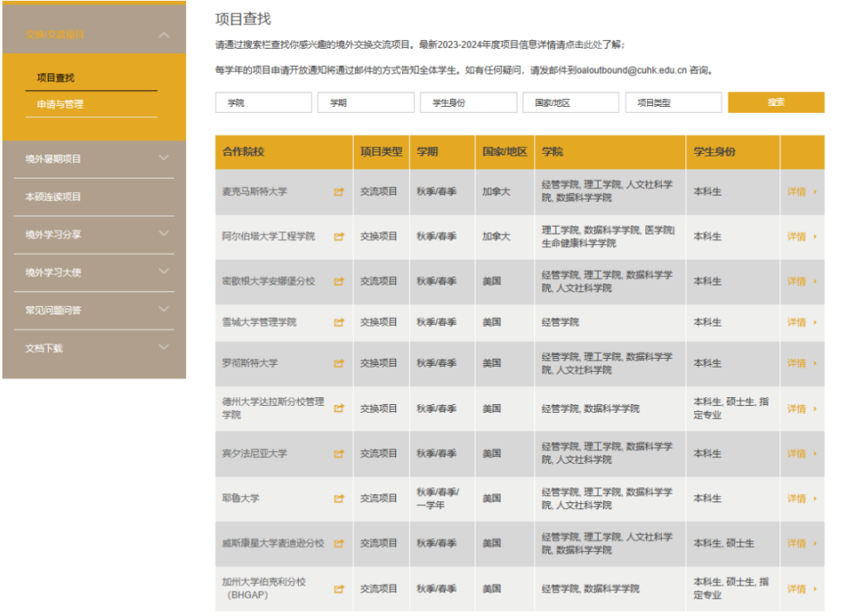Screen dimensions: 847x616
Task: Open the 学期 filter dropdown
Action: click(x=366, y=103)
